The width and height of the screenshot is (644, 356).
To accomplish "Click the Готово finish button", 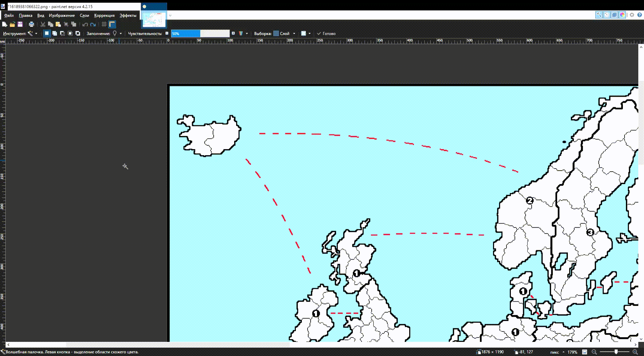I will 326,33.
